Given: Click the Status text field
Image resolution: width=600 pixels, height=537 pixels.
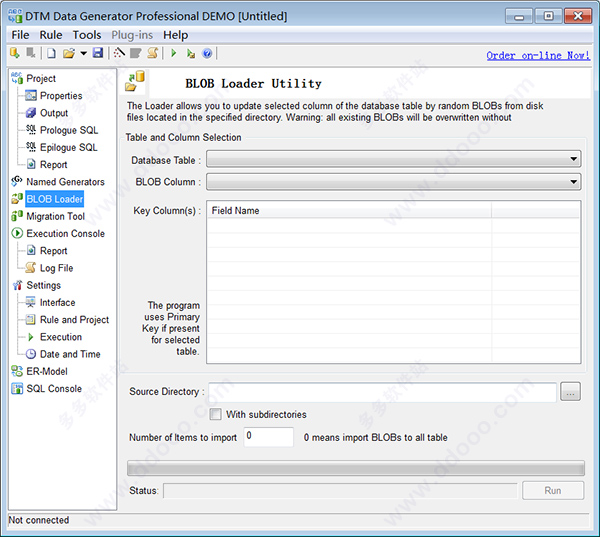Looking at the screenshot, I should coord(340,491).
